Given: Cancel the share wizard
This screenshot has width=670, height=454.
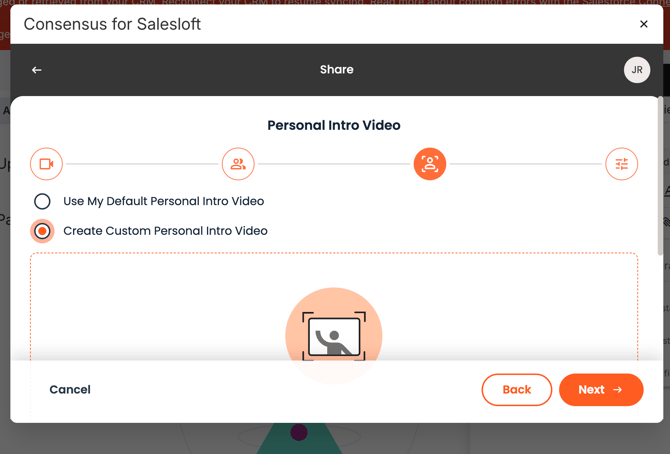Looking at the screenshot, I should click(x=70, y=389).
